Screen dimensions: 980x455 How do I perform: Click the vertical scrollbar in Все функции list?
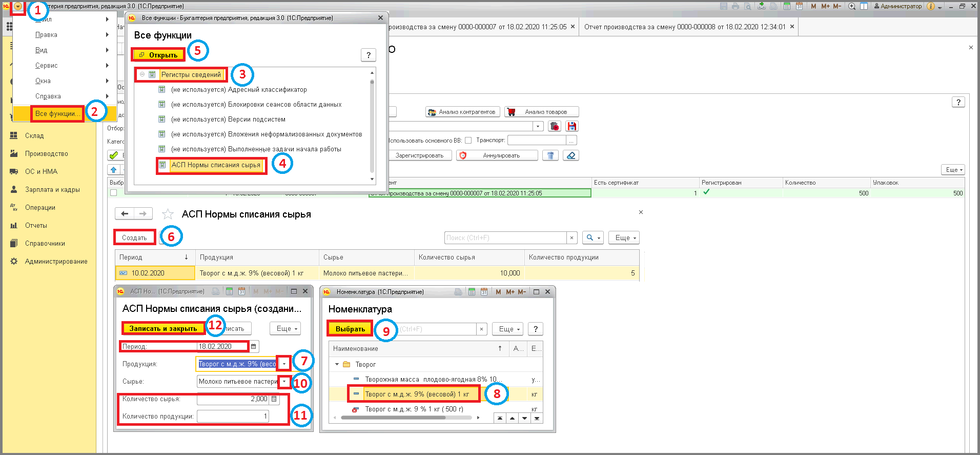tap(372, 126)
